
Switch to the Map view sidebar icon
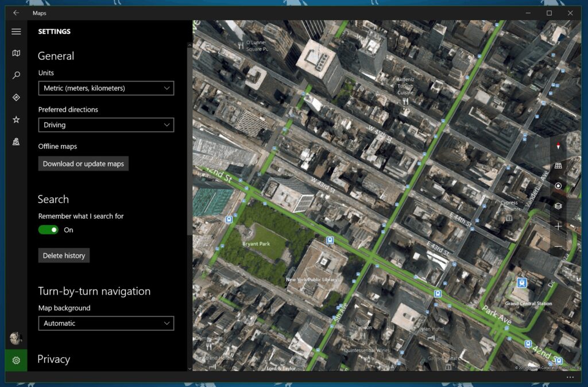click(x=16, y=53)
